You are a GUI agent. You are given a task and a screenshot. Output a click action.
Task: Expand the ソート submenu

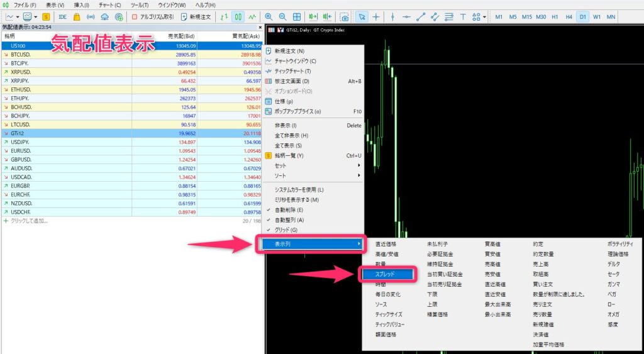click(x=314, y=175)
